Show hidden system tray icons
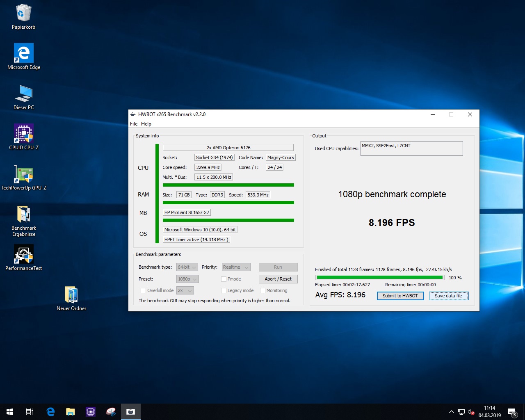This screenshot has height=420, width=525. coord(452,412)
